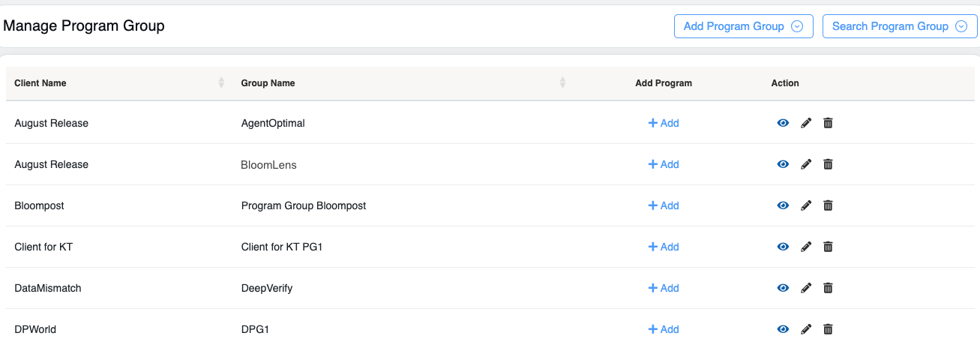The height and width of the screenshot is (345, 980).
Task: Click the edit pencil for AgentOptimal group
Action: coord(806,123)
